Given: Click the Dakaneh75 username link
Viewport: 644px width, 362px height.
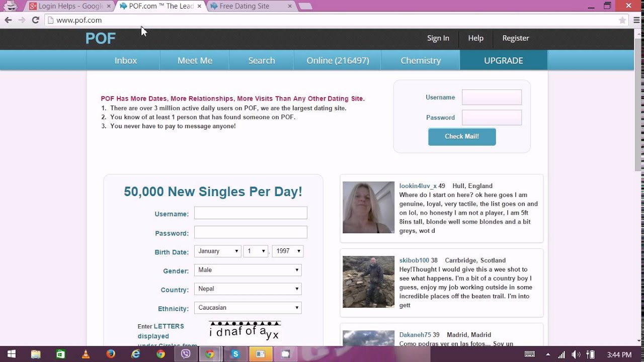Looking at the screenshot, I should click(415, 335).
